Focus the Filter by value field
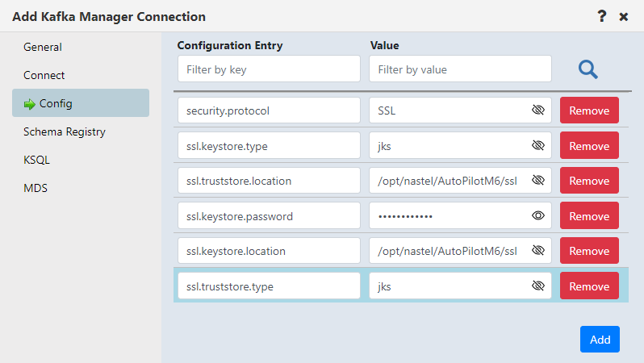The height and width of the screenshot is (363, 644). coord(461,69)
